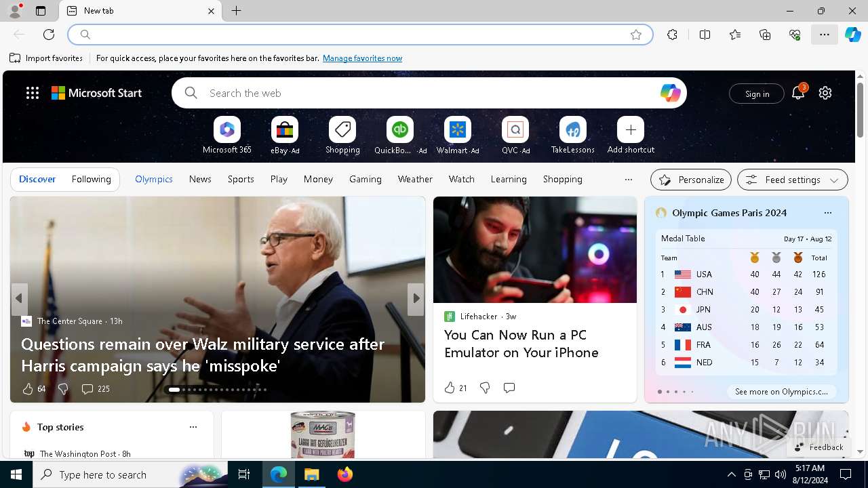Image resolution: width=868 pixels, height=488 pixels.
Task: Switch to the Following tab
Action: coord(91,179)
